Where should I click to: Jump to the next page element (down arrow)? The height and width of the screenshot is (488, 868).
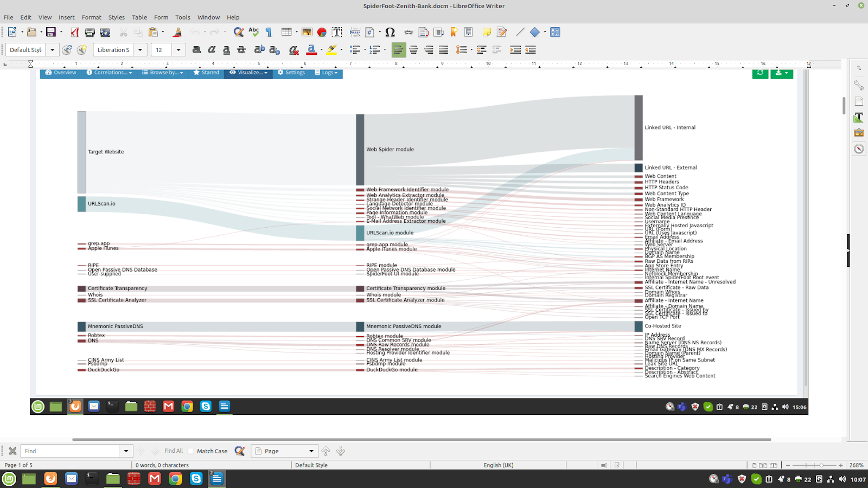341,451
